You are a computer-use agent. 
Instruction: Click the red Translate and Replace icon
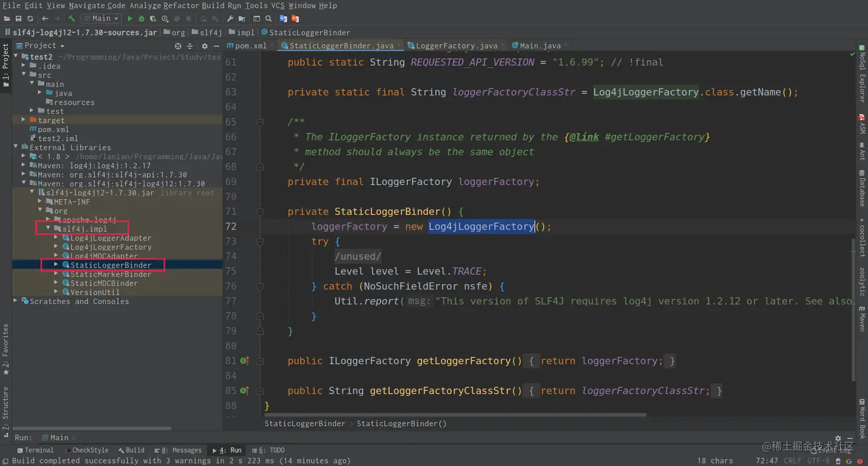point(295,19)
